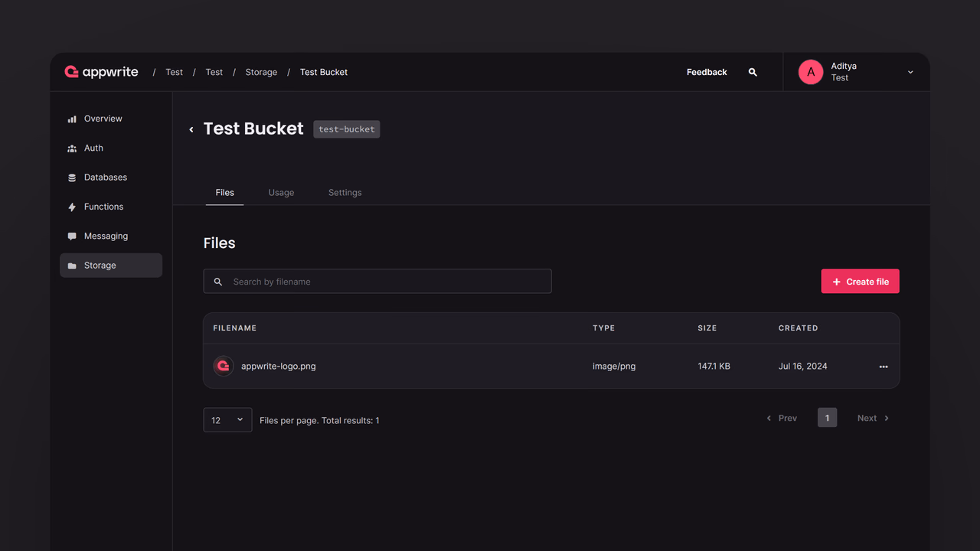
Task: Go to the Prev page
Action: tap(782, 418)
